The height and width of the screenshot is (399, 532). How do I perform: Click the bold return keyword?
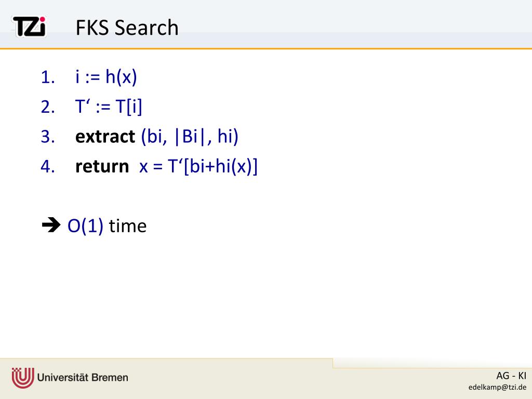coord(102,167)
